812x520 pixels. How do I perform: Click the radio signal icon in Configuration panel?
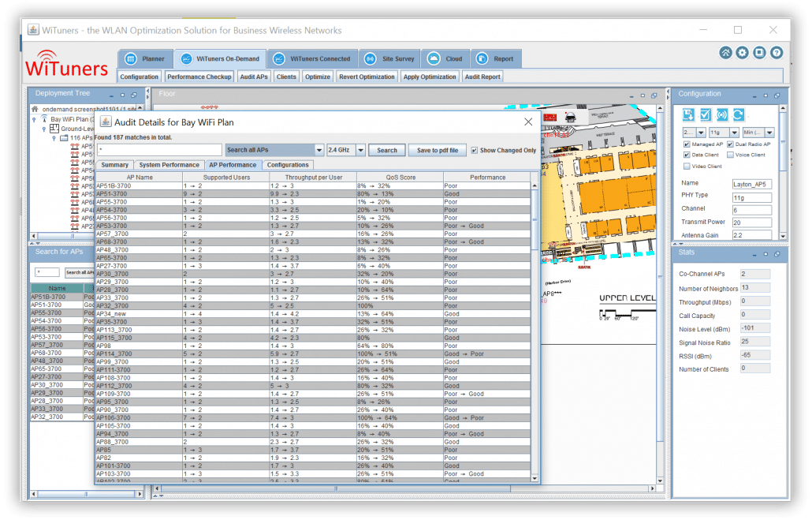722,115
